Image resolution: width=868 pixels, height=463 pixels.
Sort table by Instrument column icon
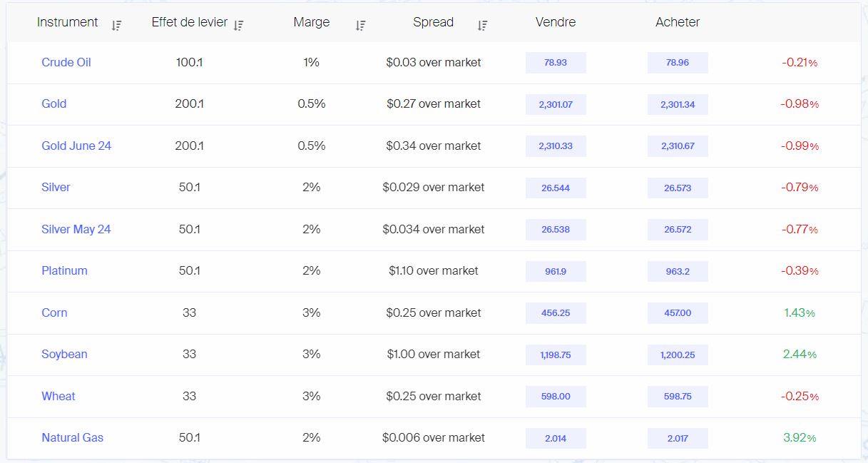[x=116, y=26]
